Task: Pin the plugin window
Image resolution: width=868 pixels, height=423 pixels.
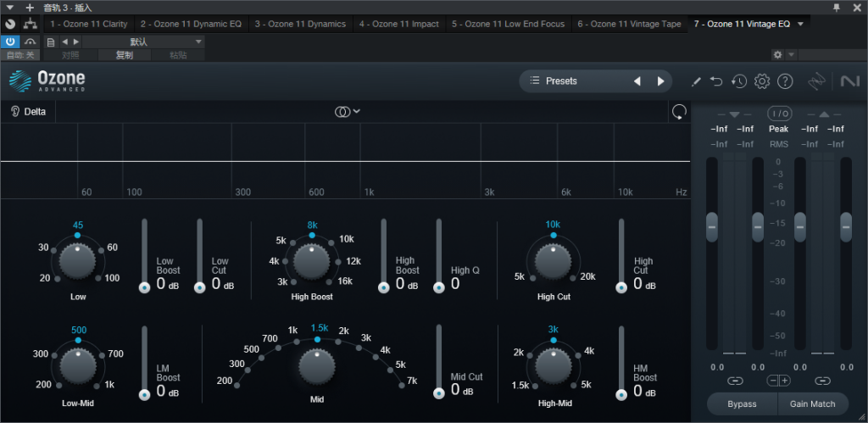Action: [837, 7]
